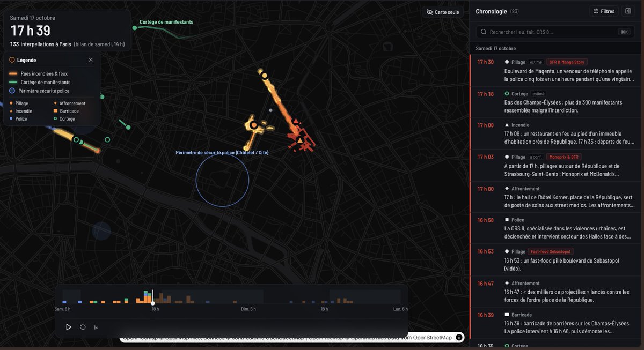Select the police security perimeter circle on map

(x=222, y=181)
